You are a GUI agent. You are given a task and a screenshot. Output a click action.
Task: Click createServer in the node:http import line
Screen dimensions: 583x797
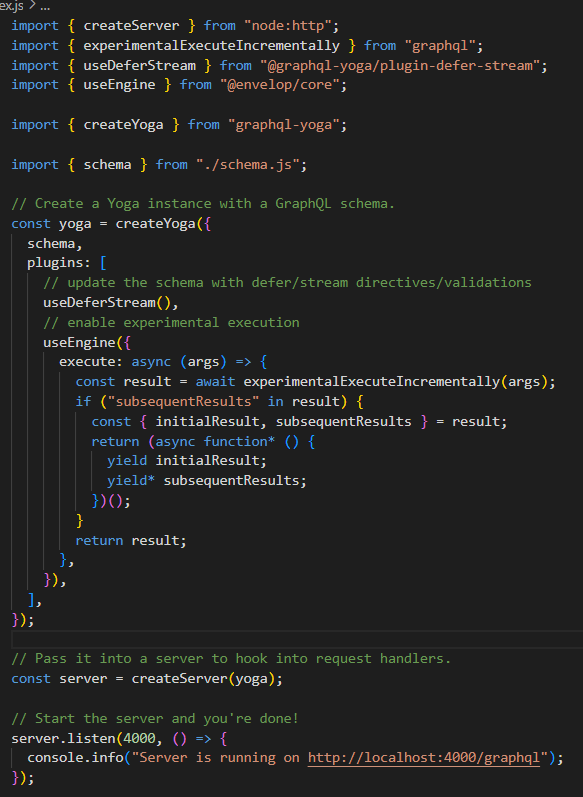131,25
